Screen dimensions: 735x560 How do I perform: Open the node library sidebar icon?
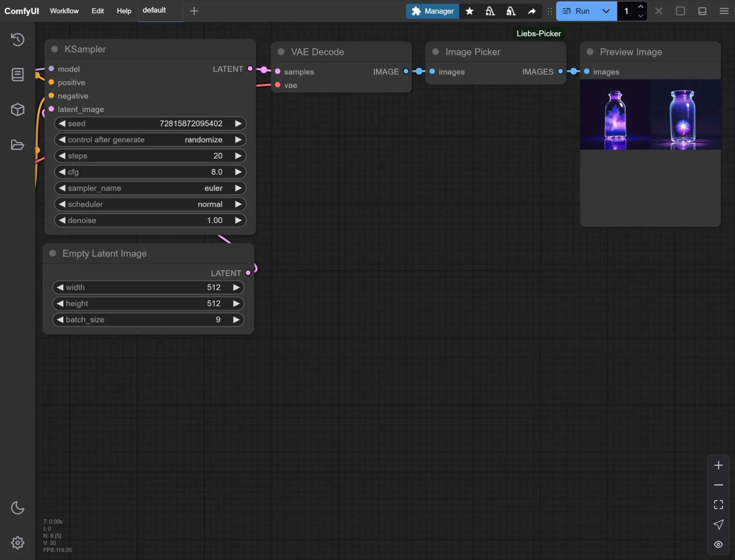click(x=17, y=75)
